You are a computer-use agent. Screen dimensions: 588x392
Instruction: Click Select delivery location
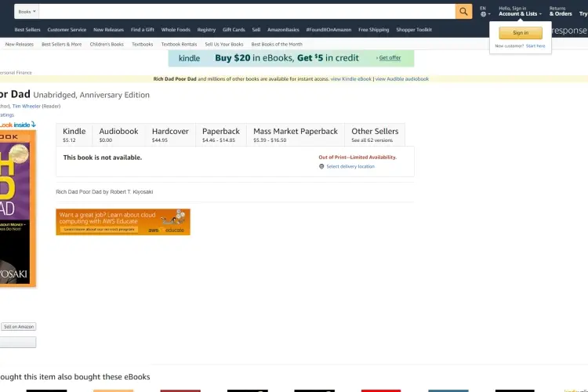coord(350,166)
